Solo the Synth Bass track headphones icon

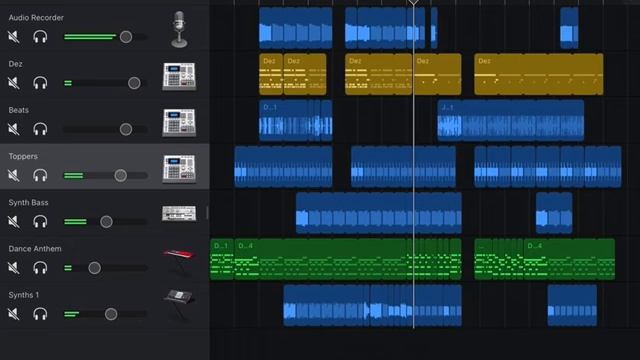40,222
